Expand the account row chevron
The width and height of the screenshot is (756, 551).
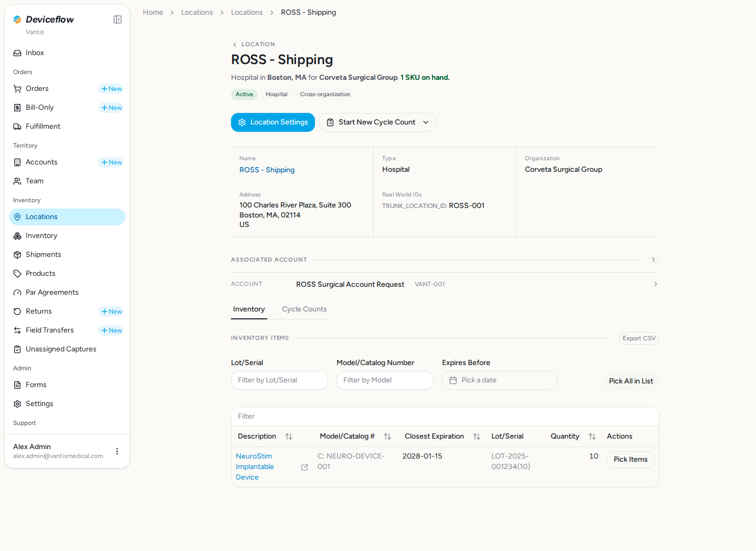[x=655, y=284]
